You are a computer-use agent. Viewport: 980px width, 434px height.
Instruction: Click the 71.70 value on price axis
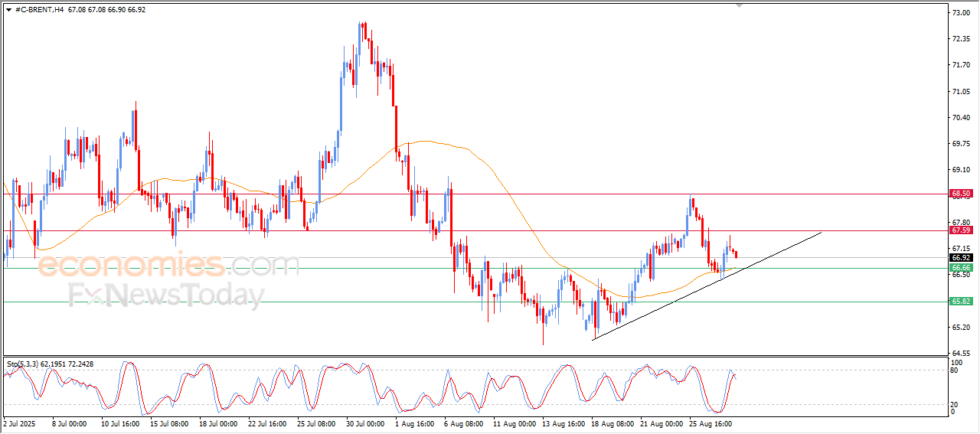[x=961, y=65]
